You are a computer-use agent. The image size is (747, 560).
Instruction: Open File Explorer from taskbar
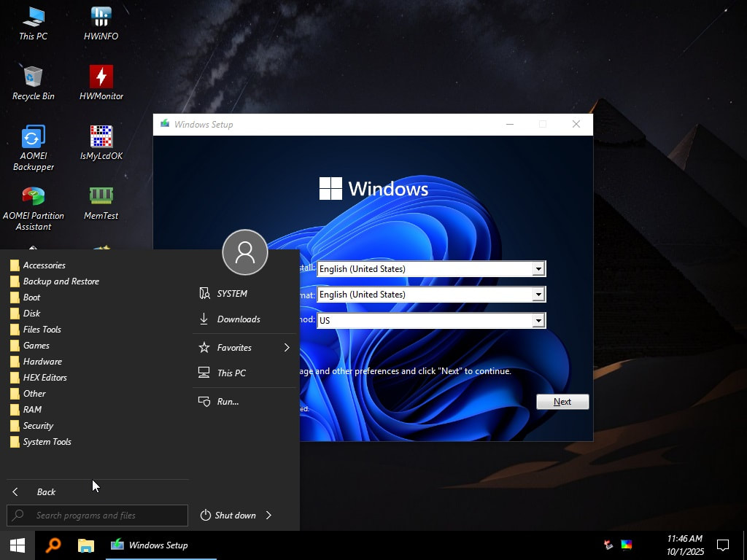click(x=86, y=545)
